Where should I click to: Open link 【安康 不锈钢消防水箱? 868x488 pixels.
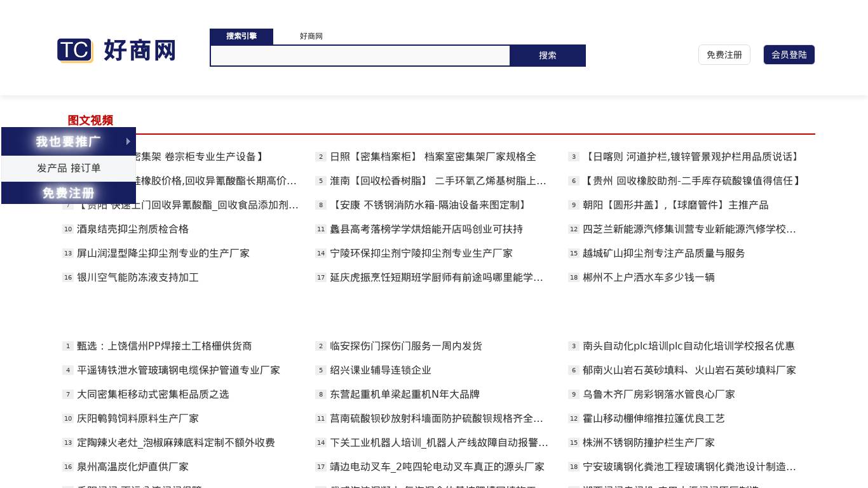(x=430, y=205)
